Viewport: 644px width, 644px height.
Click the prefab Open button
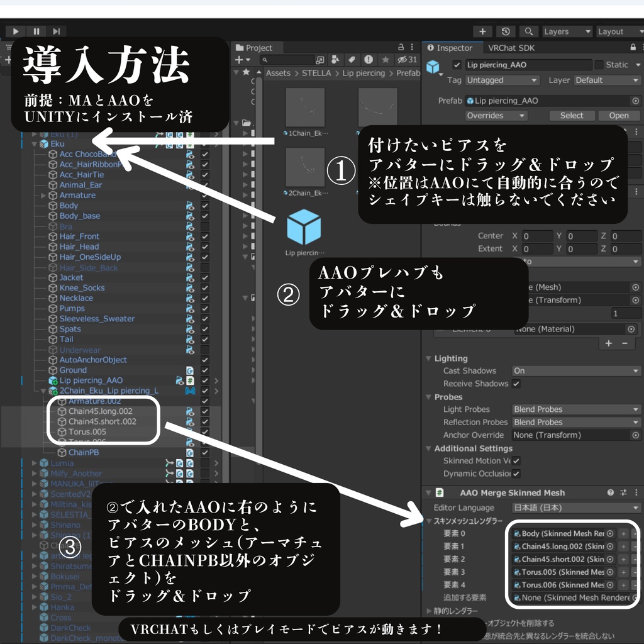(x=619, y=116)
